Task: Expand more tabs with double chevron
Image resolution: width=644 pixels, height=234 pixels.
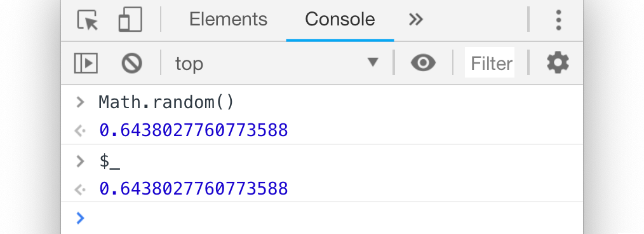Action: pos(415,19)
